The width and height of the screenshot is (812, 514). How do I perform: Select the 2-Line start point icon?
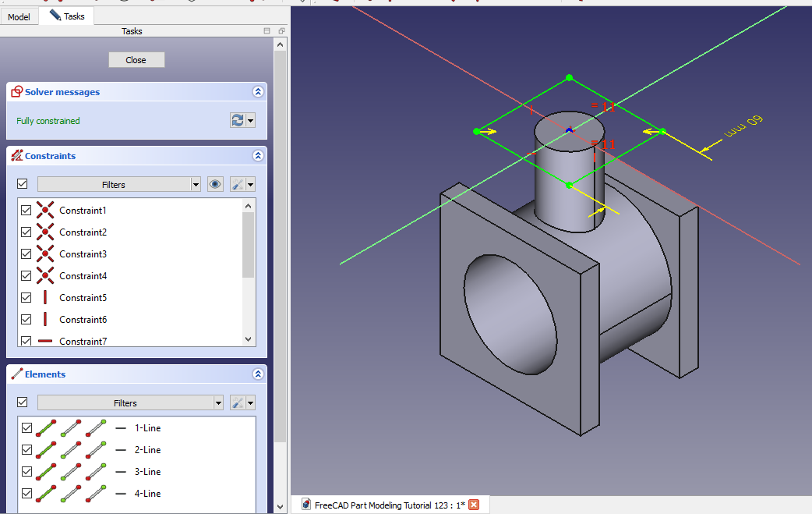coord(72,449)
